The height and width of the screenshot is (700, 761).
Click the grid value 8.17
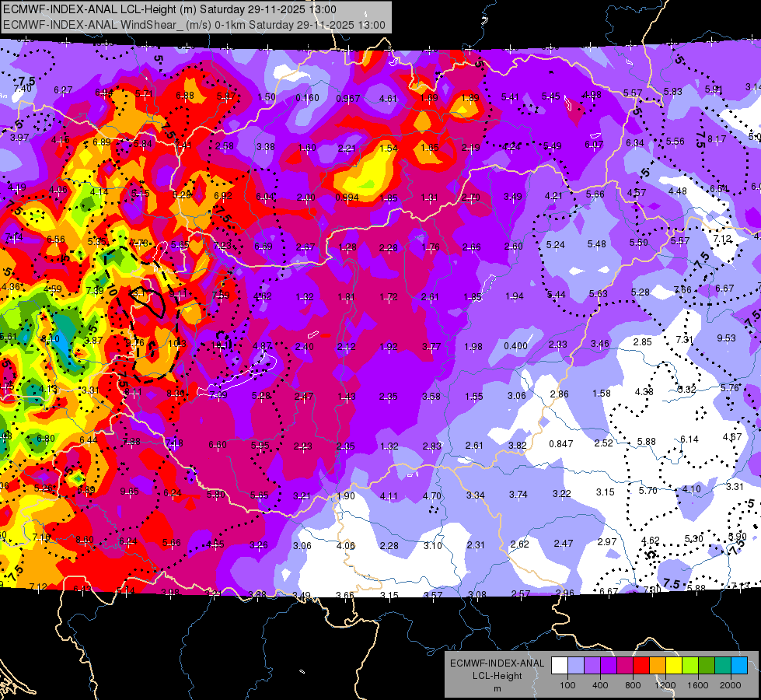click(x=717, y=139)
